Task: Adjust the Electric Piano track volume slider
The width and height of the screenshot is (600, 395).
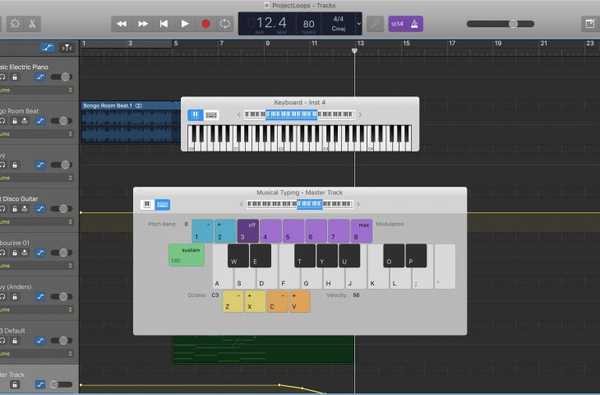Action: pyautogui.click(x=61, y=77)
